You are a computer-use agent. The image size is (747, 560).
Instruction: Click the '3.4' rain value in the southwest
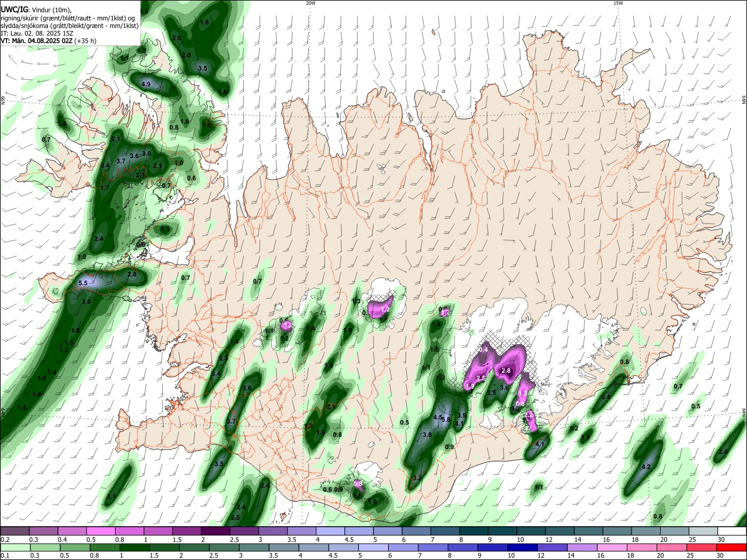pos(217,373)
